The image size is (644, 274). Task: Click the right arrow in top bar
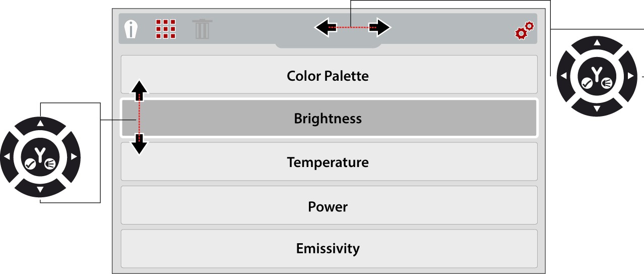click(379, 27)
